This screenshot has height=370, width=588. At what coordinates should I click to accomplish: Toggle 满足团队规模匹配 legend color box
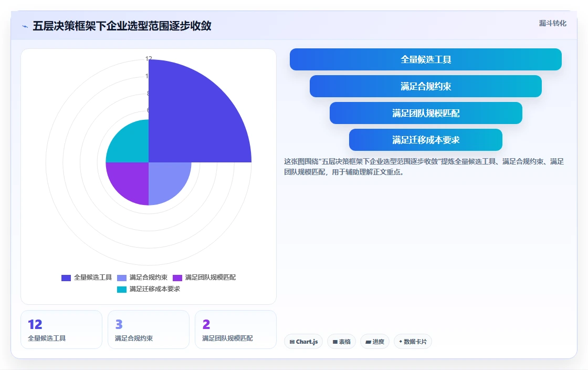pyautogui.click(x=177, y=277)
